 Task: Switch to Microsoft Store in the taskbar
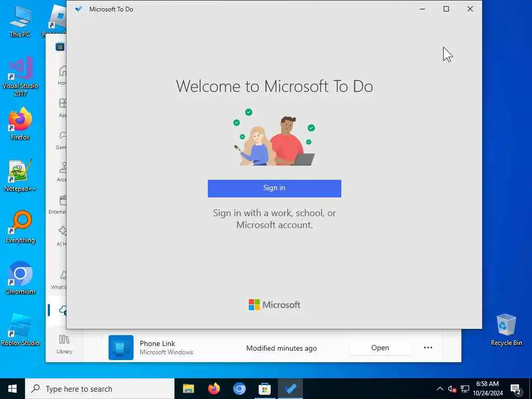pos(264,389)
